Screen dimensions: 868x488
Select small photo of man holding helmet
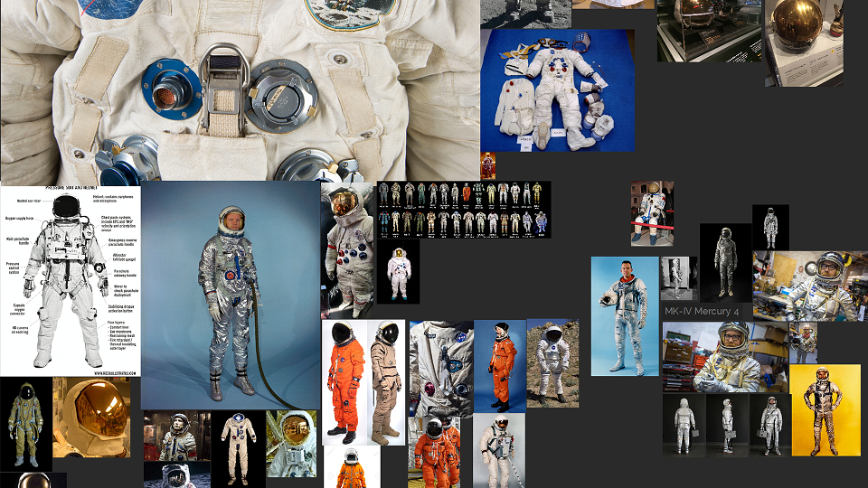803,343
